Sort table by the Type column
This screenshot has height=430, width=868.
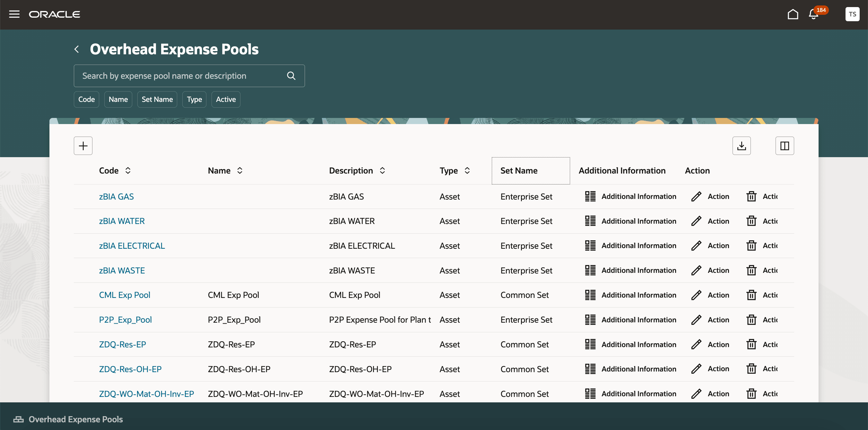point(467,171)
